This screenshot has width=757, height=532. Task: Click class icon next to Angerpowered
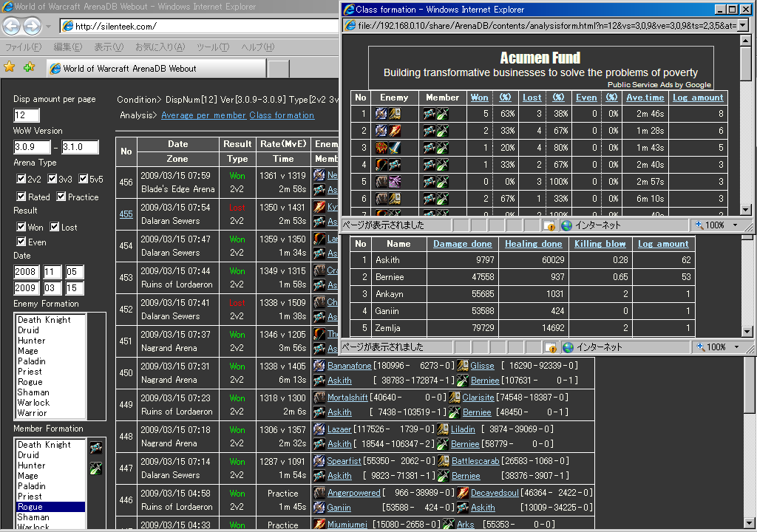[319, 492]
